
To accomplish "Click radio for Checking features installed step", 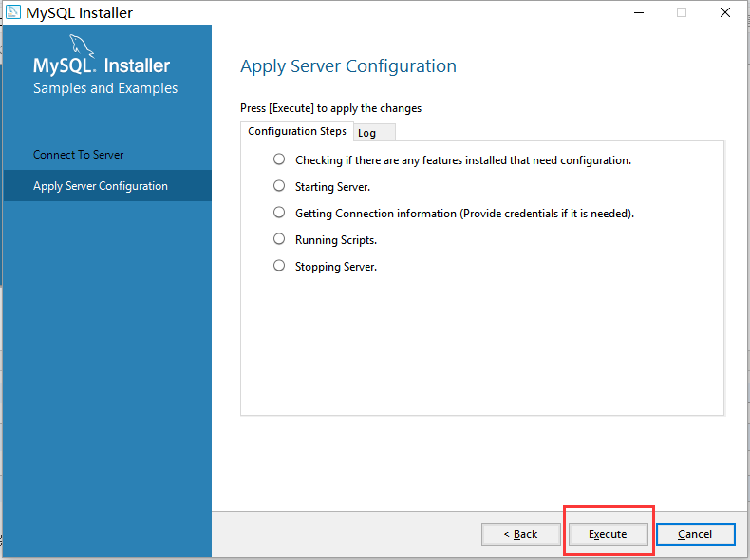I will click(279, 159).
